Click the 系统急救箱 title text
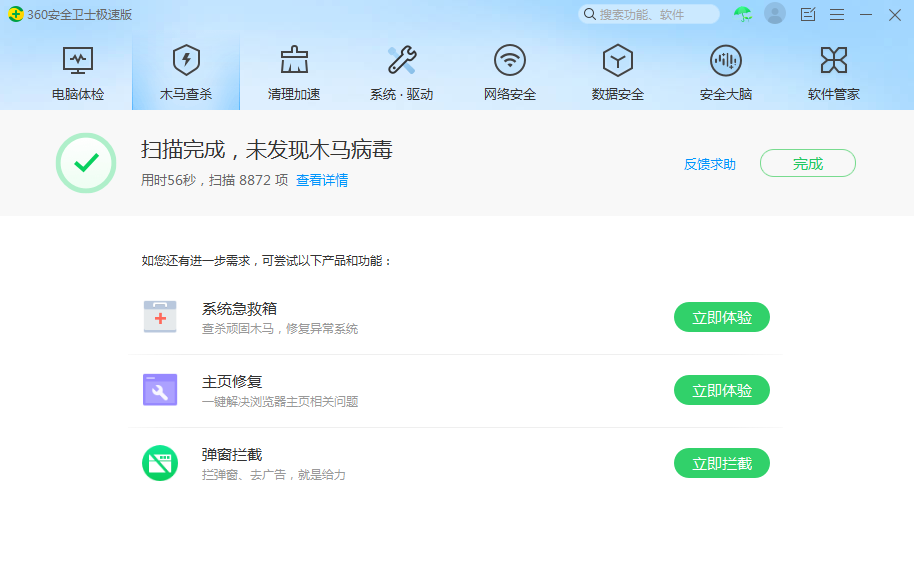This screenshot has width=914, height=576. click(239, 308)
